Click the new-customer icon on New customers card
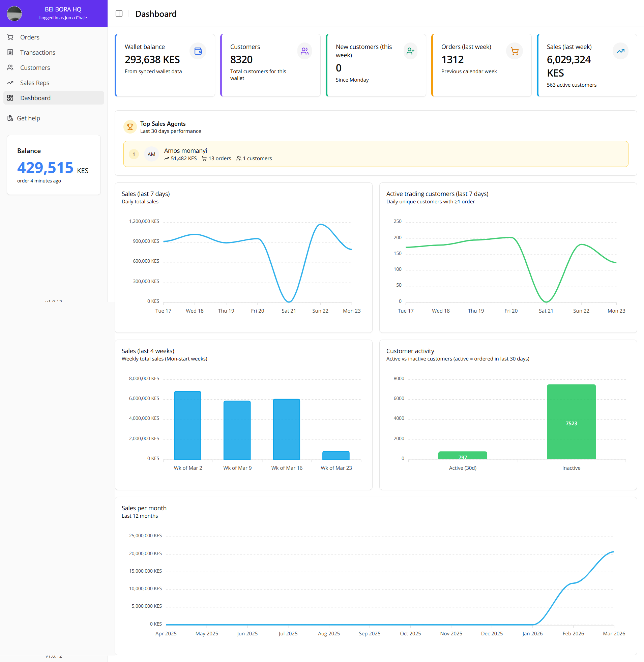 pos(410,51)
